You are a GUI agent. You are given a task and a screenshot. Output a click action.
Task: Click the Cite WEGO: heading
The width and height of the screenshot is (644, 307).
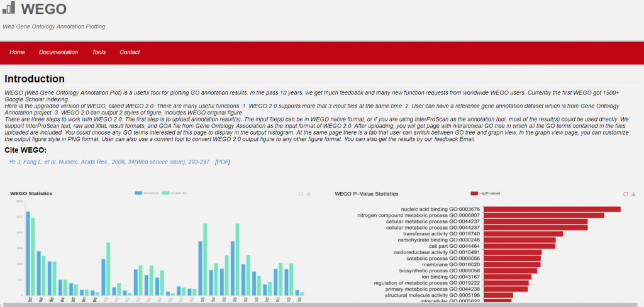[25, 150]
